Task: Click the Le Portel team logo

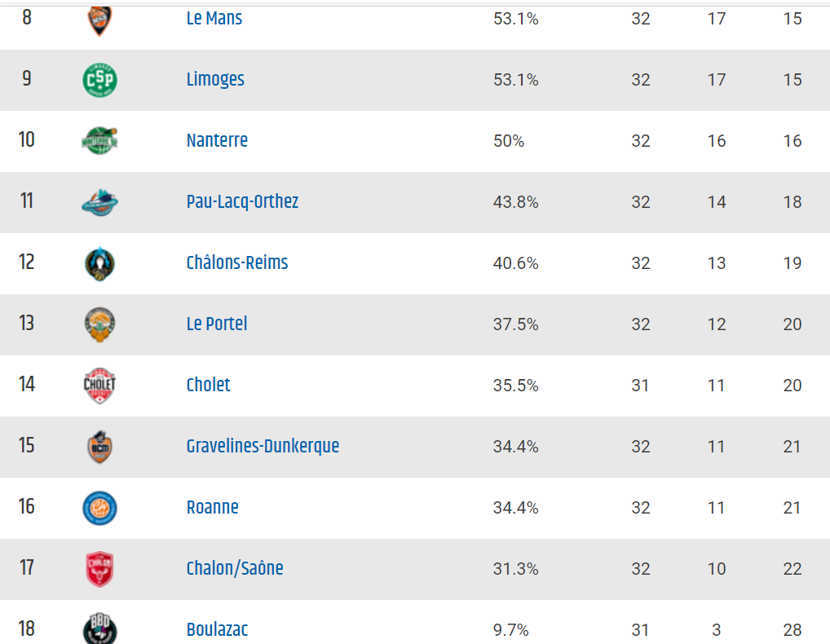Action: [x=99, y=324]
